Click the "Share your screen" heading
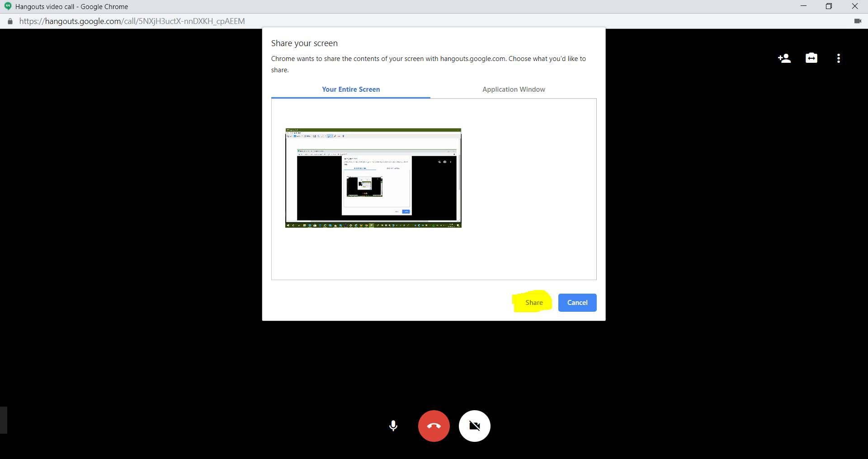The width and height of the screenshot is (868, 459). (x=304, y=43)
